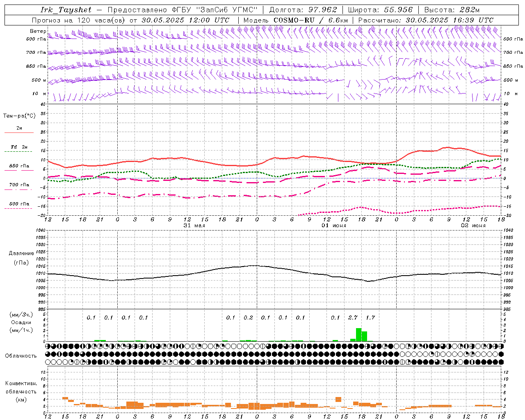Click the 0.2 precipitation amount value
Screen dimensions: 525x420
pyautogui.click(x=248, y=317)
